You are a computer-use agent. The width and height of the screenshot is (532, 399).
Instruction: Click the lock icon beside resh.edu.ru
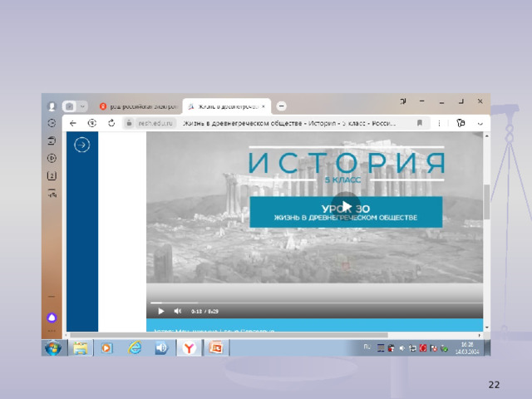(x=129, y=123)
